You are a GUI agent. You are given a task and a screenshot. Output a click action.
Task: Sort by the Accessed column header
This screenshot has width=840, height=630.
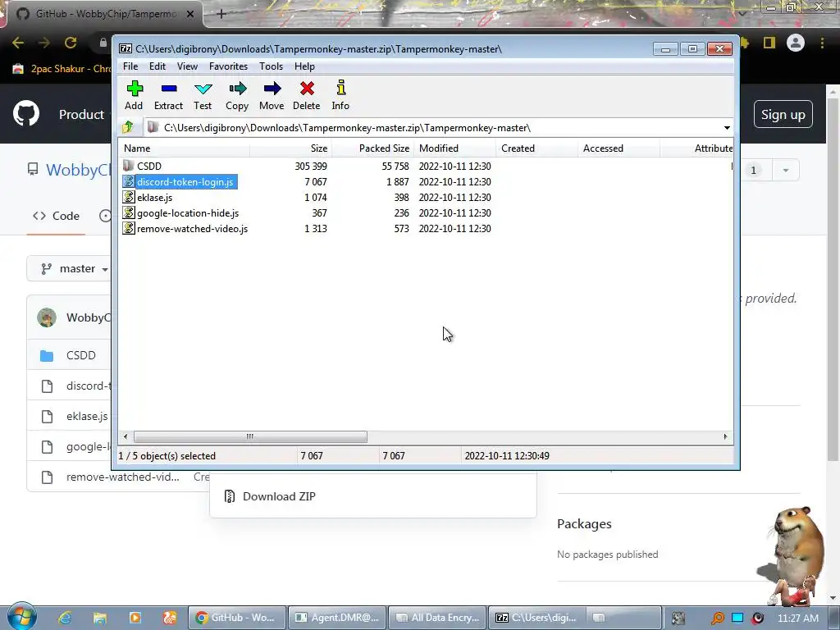[619, 148]
